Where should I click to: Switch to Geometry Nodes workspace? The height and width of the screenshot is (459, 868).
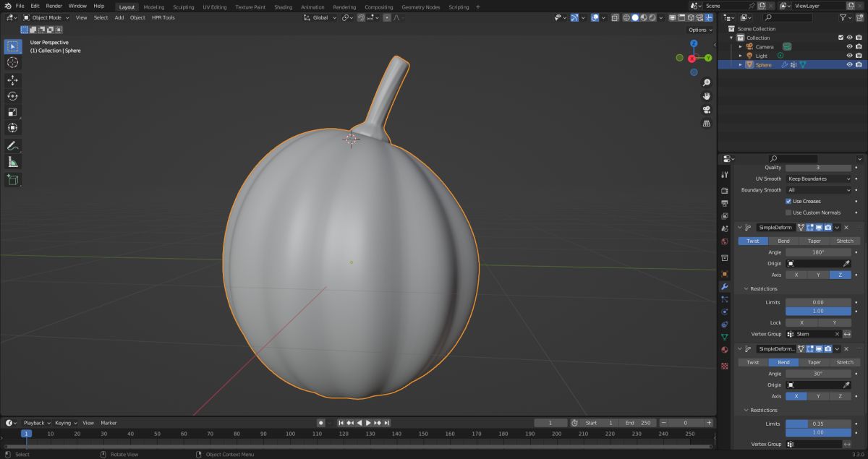(x=420, y=7)
